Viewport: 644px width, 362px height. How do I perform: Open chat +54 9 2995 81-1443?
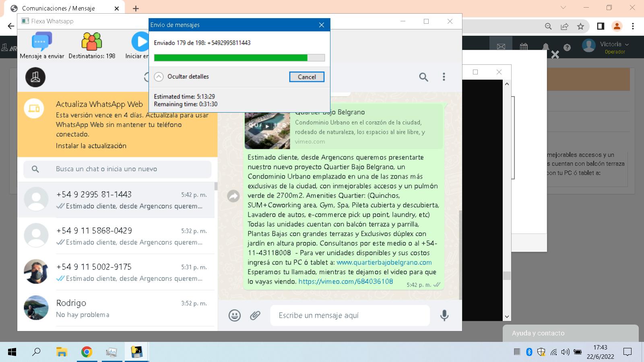116,200
